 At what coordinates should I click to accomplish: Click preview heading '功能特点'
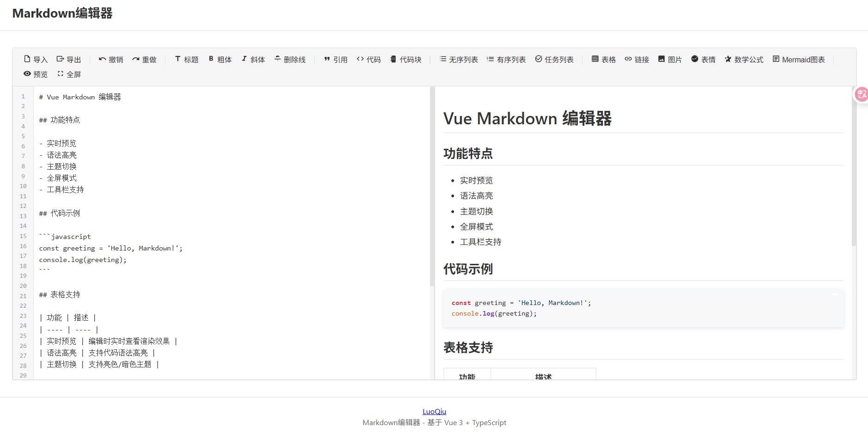[x=468, y=153]
